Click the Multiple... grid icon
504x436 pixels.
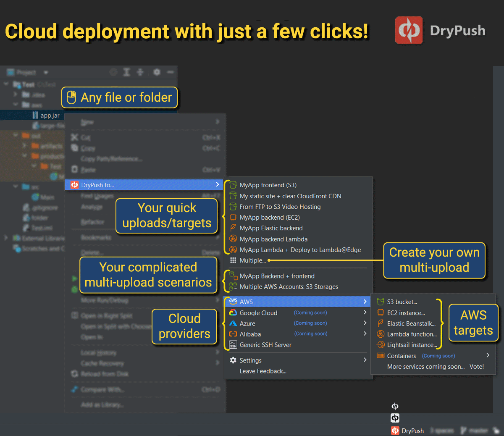coord(233,260)
